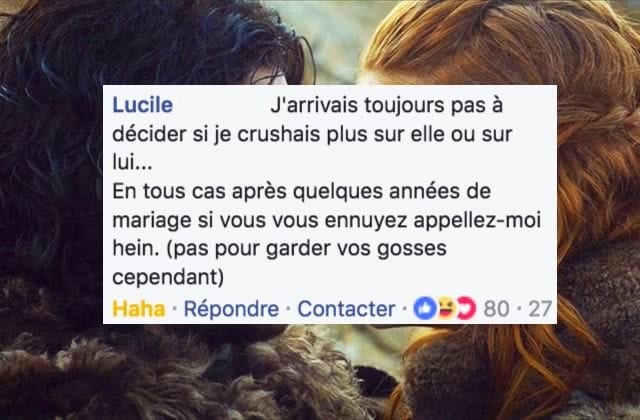Open Lucile's profile name link

pos(142,105)
